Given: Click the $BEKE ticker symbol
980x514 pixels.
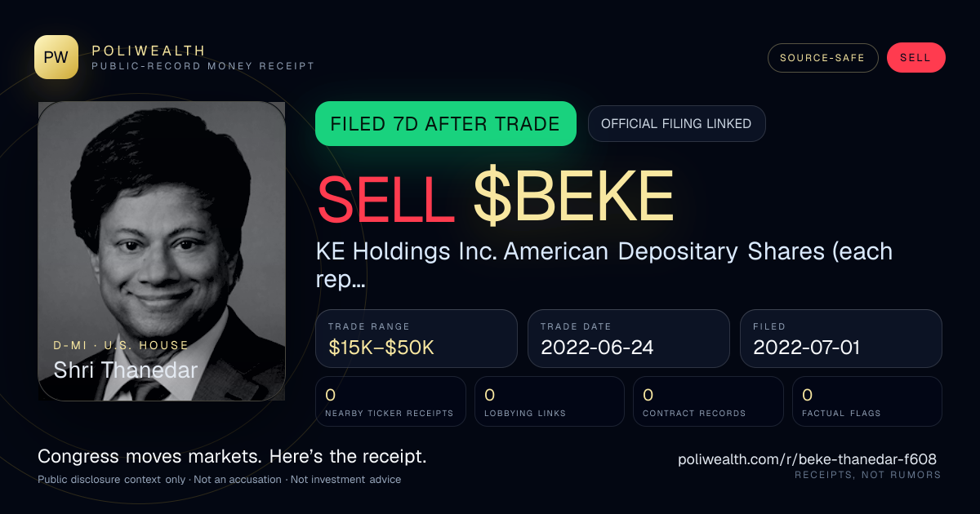Looking at the screenshot, I should pos(573,198).
